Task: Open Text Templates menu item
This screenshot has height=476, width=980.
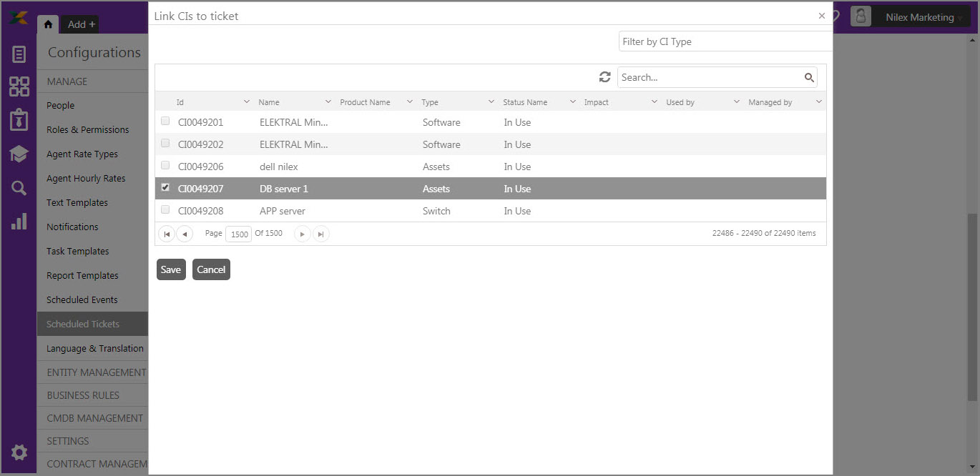Action: pos(77,202)
